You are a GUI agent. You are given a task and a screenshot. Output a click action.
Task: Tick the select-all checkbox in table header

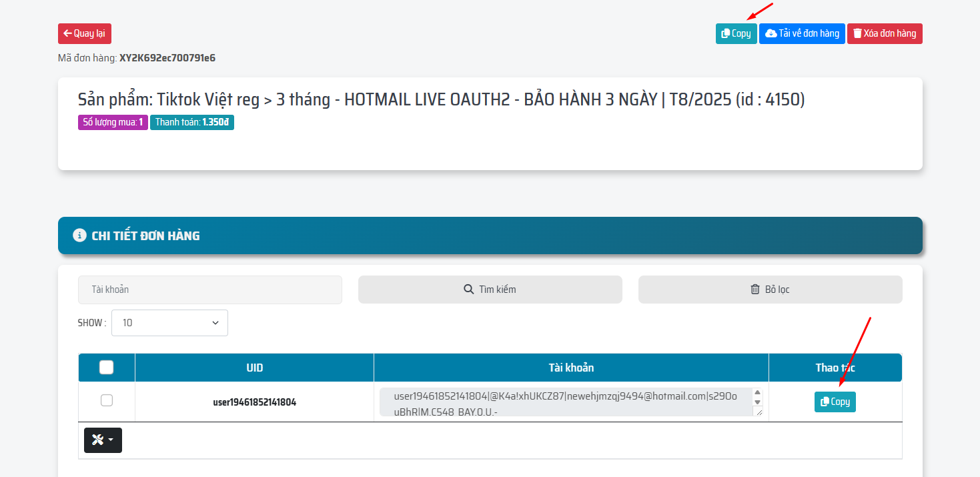pos(106,368)
